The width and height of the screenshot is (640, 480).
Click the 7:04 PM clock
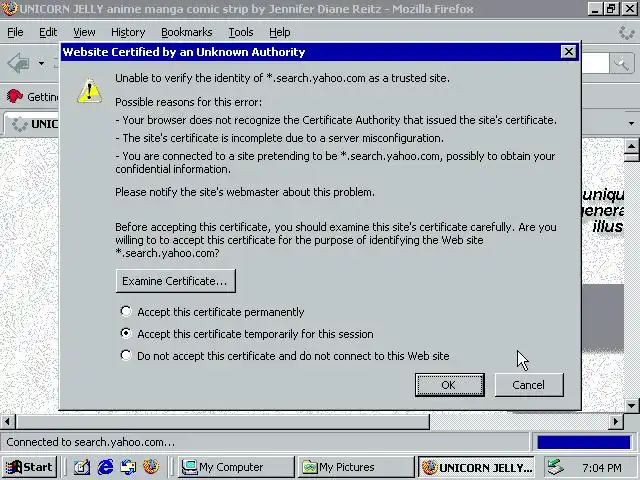tap(602, 467)
